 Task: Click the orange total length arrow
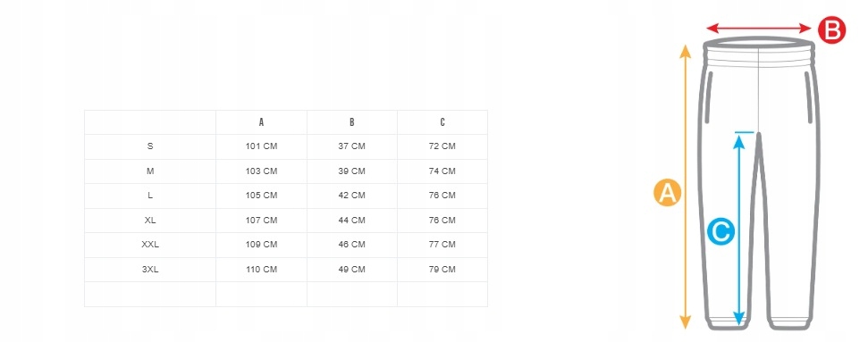coord(686,187)
